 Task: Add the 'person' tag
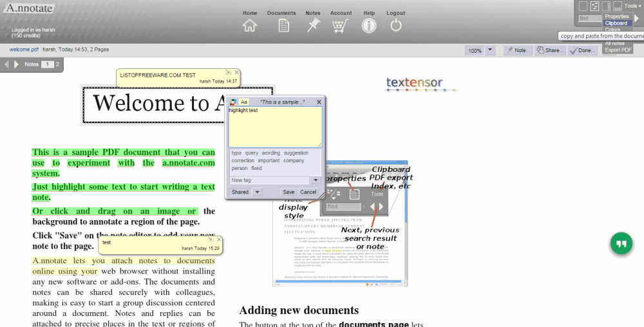tap(240, 168)
